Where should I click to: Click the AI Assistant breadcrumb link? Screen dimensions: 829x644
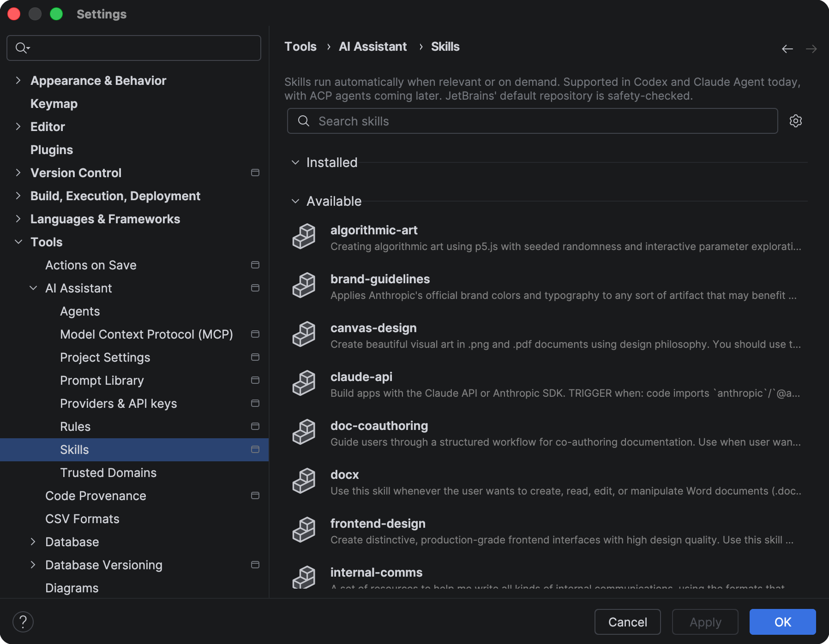373,47
